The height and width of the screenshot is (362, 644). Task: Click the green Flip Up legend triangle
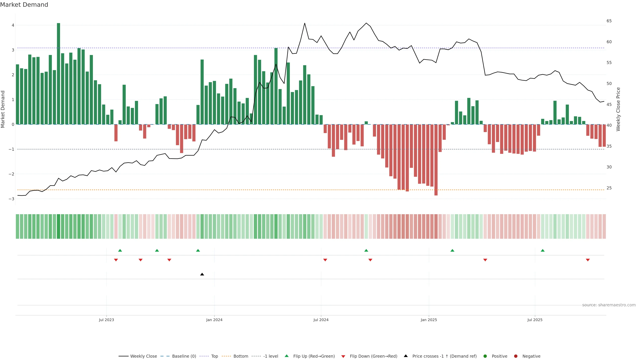[286, 356]
